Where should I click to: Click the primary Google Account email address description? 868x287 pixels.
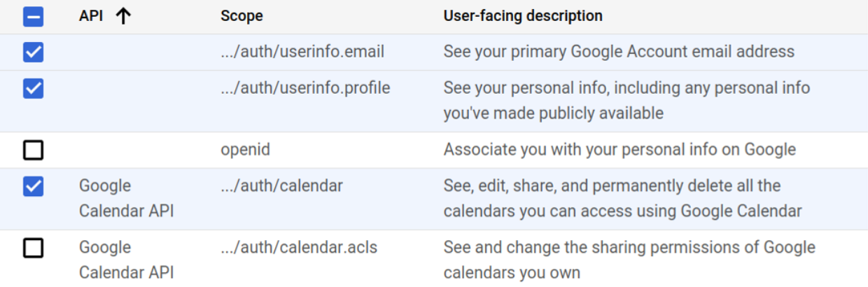619,52
